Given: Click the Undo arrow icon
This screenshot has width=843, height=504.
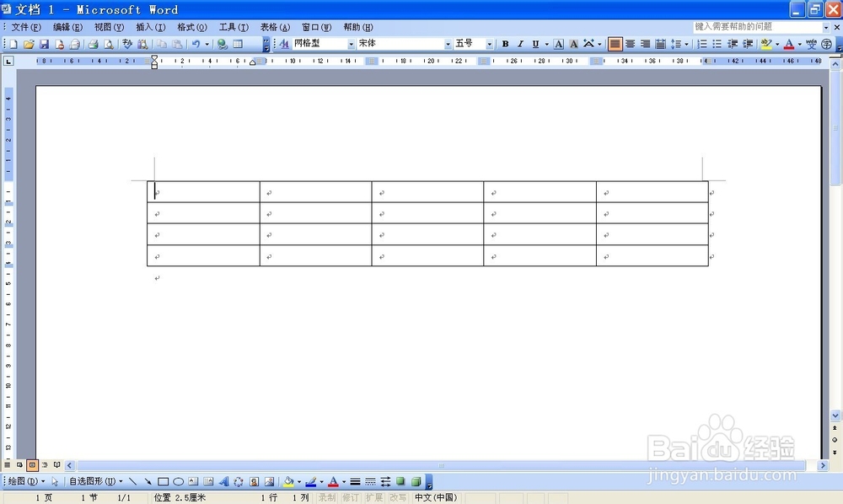Looking at the screenshot, I should click(196, 44).
